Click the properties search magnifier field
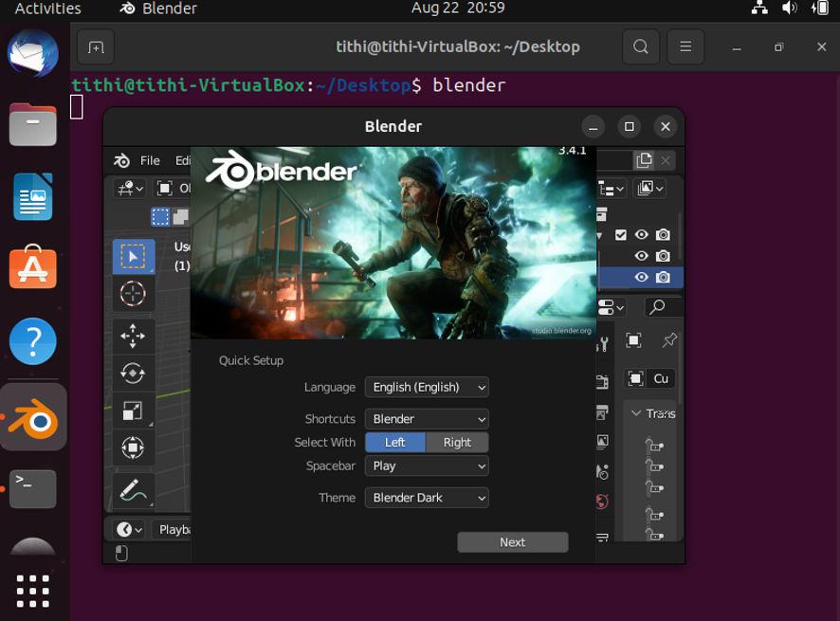Image resolution: width=840 pixels, height=621 pixels. point(664,307)
